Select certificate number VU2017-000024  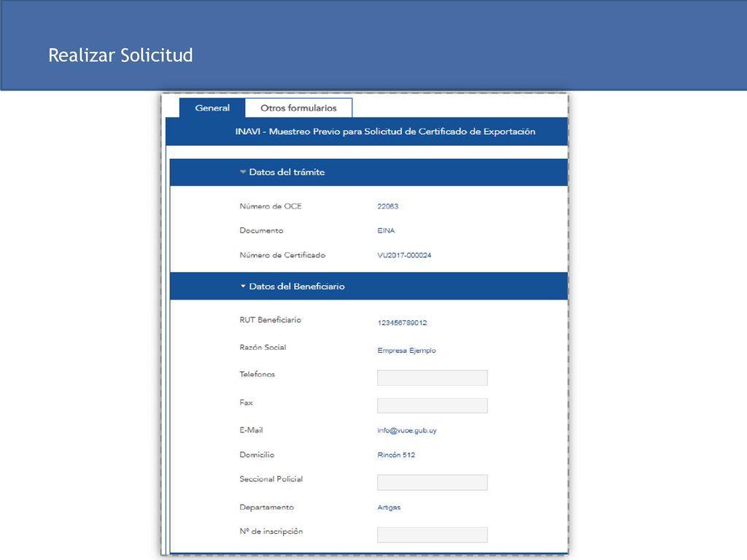coord(404,255)
